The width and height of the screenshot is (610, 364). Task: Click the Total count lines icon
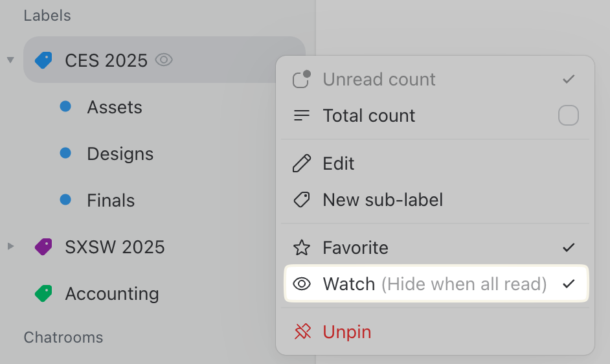(302, 116)
